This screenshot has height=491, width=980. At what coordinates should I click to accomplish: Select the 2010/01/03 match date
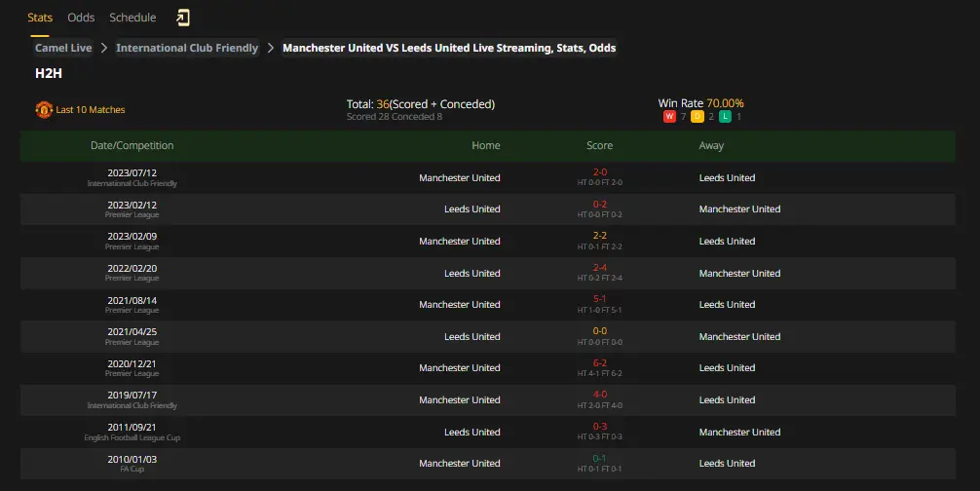132,459
